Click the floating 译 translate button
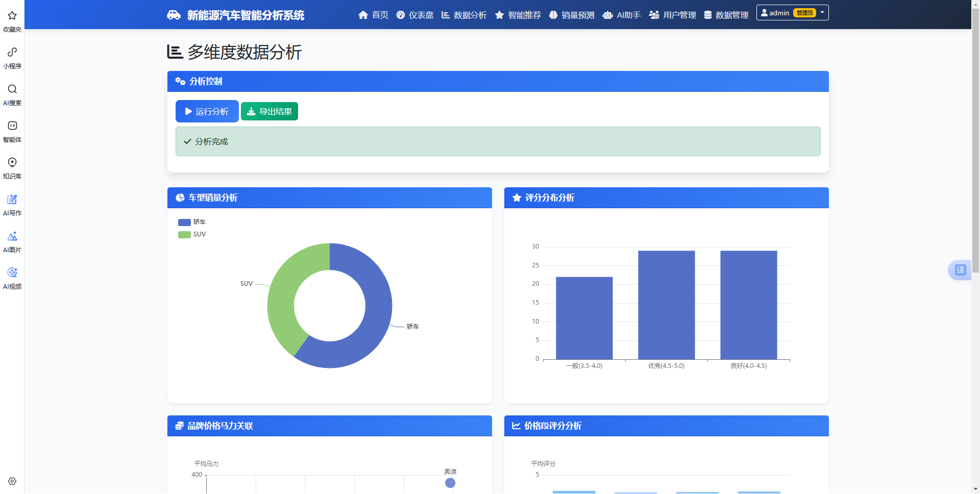 click(x=960, y=270)
